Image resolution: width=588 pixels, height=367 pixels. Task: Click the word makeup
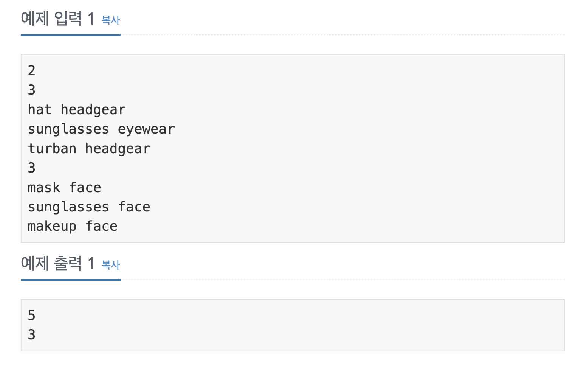tap(52, 226)
